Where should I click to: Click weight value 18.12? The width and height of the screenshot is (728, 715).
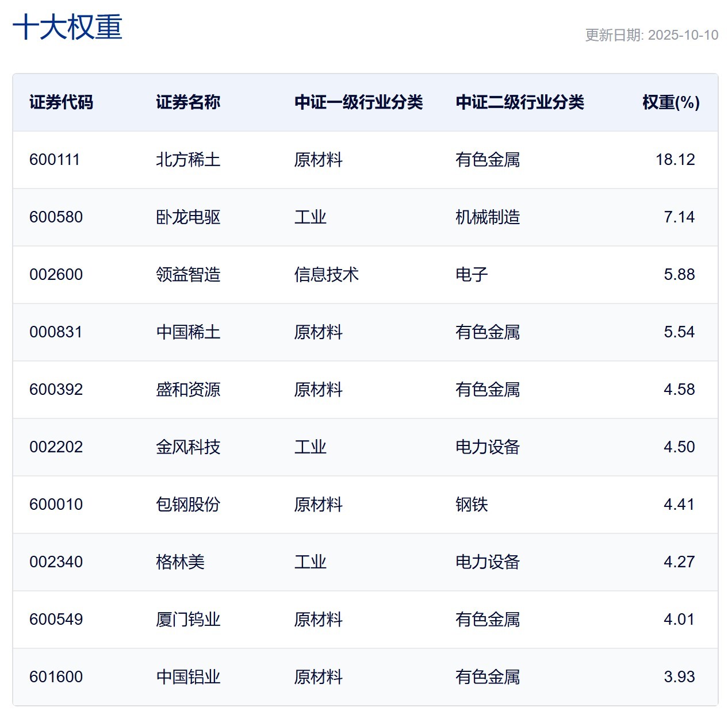[x=675, y=160]
